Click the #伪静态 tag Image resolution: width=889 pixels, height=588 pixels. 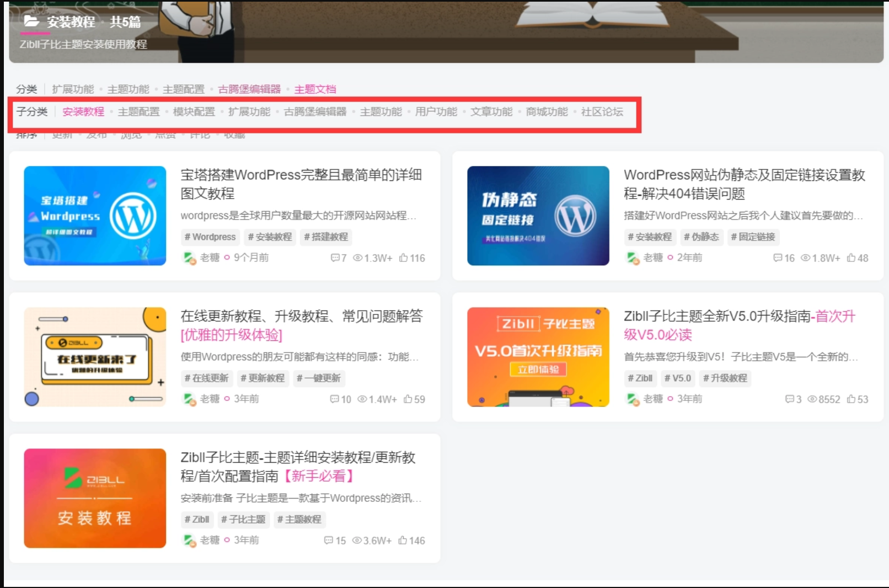(x=701, y=237)
